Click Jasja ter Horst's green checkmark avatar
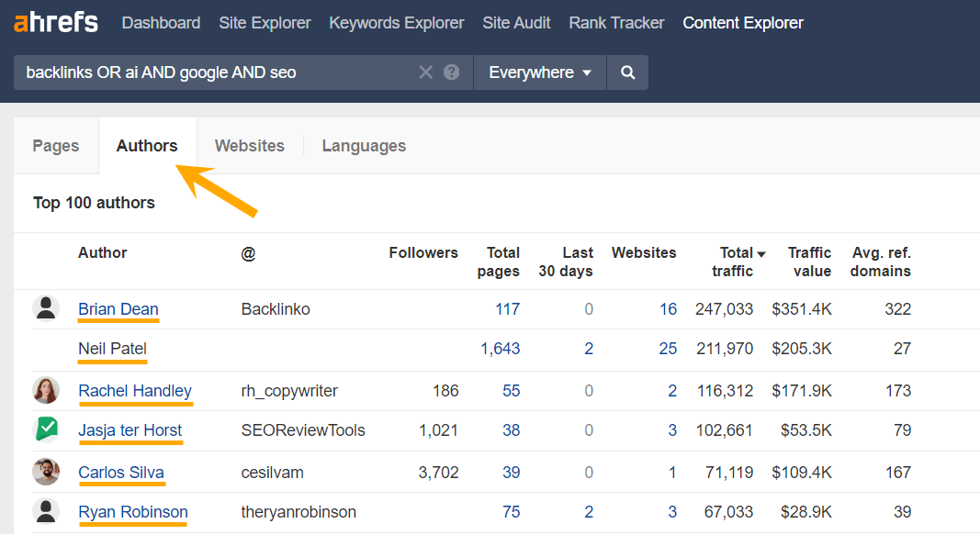The width and height of the screenshot is (980, 535). pos(46,429)
